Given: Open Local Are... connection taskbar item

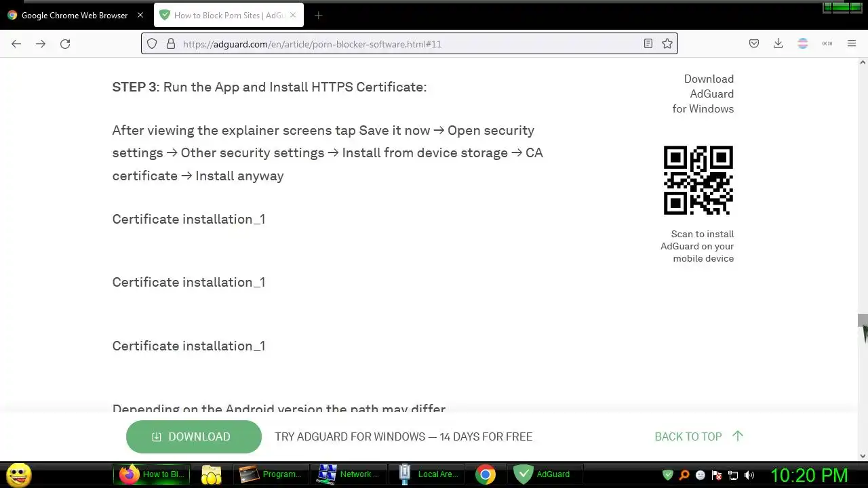Looking at the screenshot, I should [427, 474].
